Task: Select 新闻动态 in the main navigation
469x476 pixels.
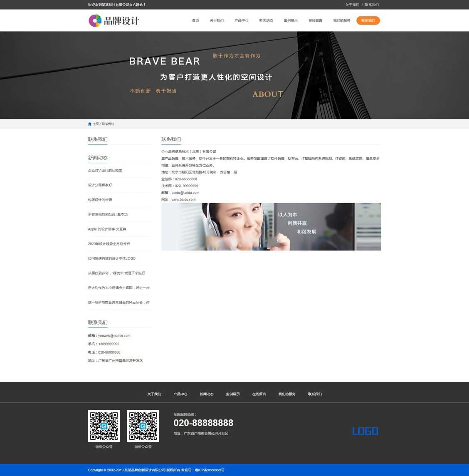Action: click(266, 20)
